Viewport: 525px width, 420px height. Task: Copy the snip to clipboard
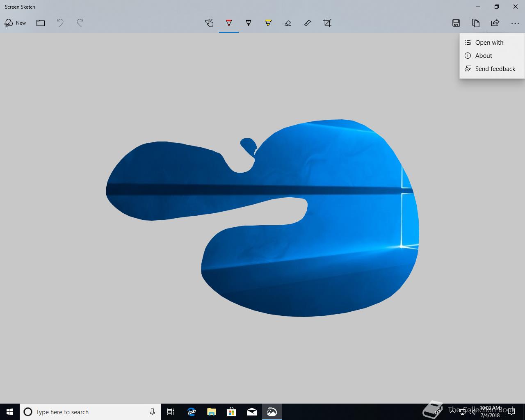pyautogui.click(x=476, y=23)
